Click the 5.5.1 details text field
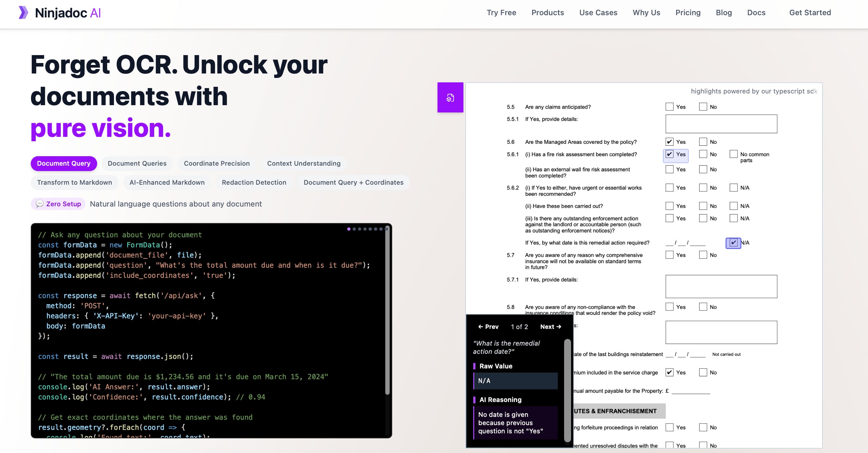 click(721, 124)
